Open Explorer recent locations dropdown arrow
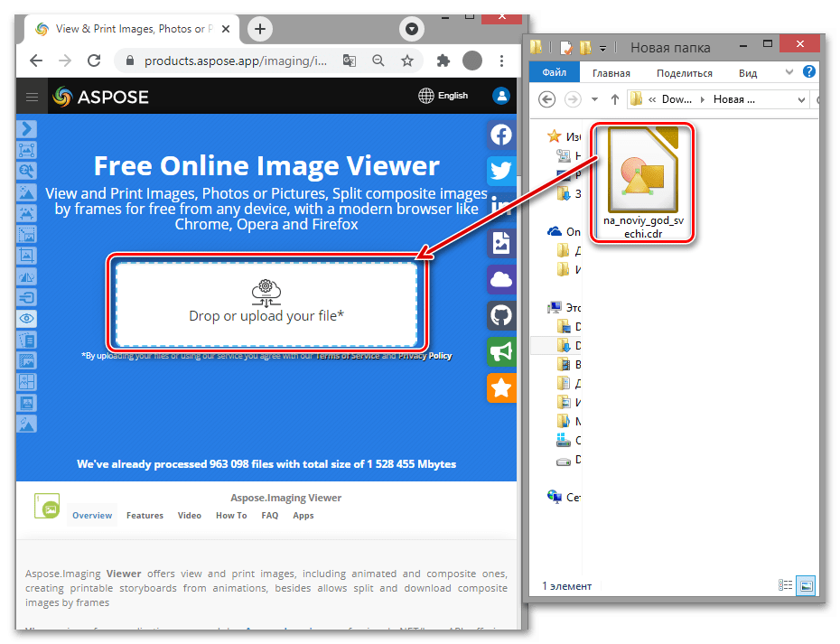This screenshot has height=644, width=840. click(x=594, y=99)
